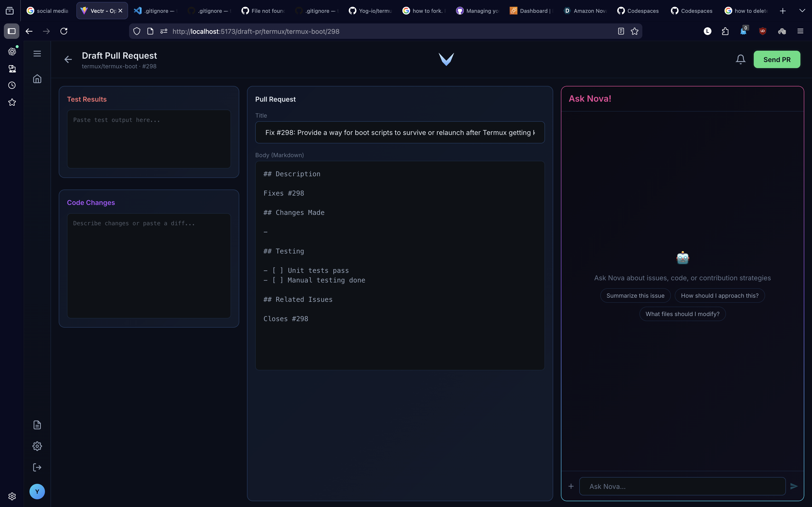
Task: Click the user avatar Y
Action: coord(37,492)
